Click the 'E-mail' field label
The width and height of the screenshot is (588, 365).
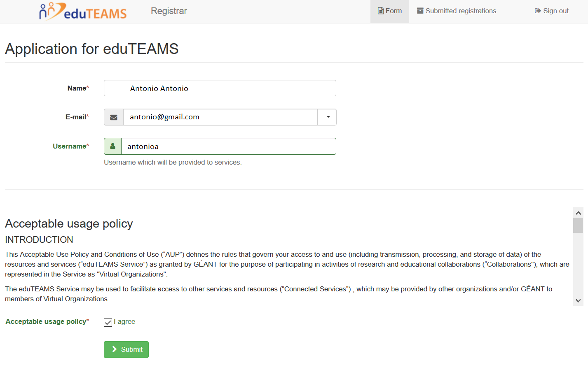[x=77, y=117]
